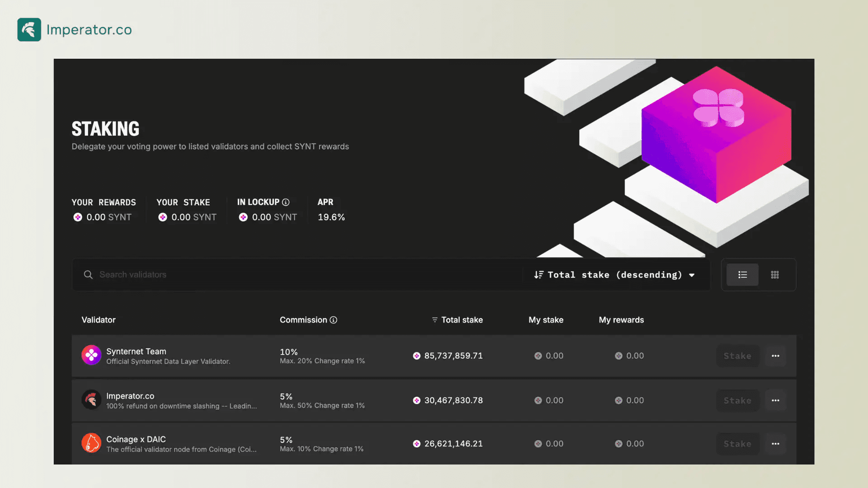Viewport: 868px width, 488px height.
Task: Click the 85,737,859.71 total stake value
Action: (x=453, y=356)
